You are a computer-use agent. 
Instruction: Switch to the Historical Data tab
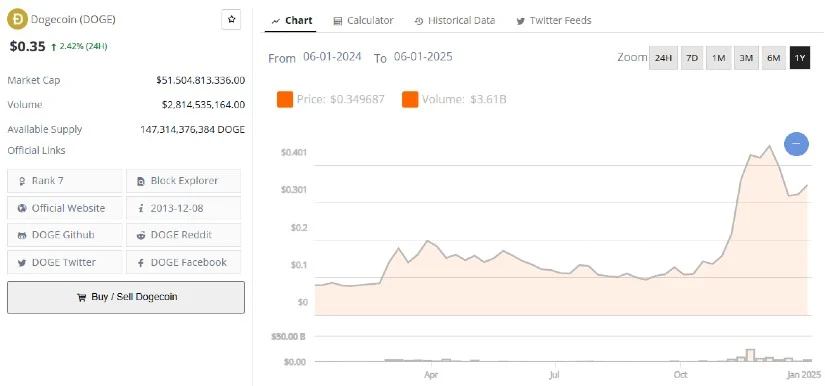(455, 21)
